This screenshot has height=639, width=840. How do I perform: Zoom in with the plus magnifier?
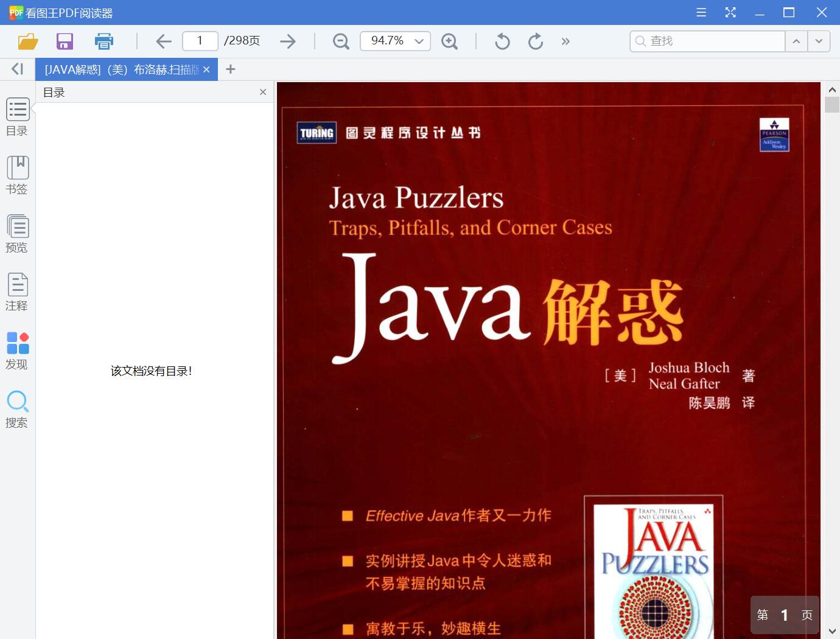pos(449,41)
